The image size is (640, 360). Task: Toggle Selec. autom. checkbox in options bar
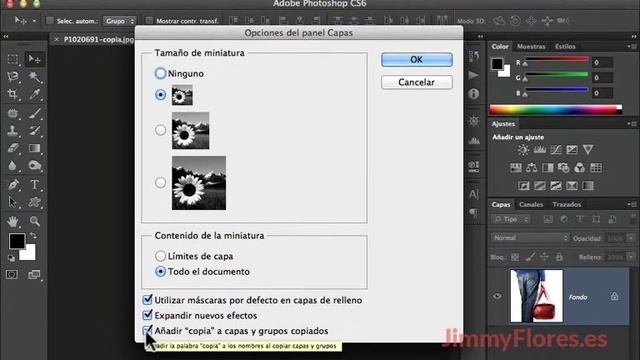(50, 20)
